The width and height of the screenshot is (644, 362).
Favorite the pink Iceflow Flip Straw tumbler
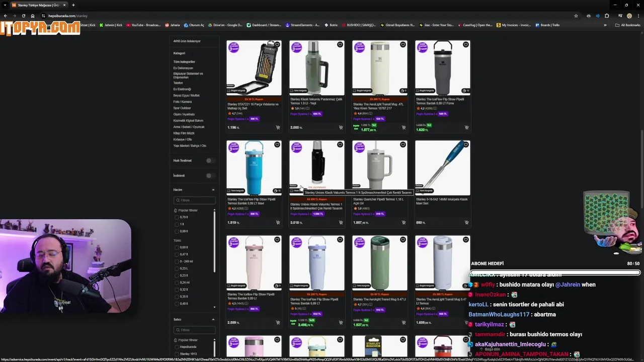click(x=277, y=240)
